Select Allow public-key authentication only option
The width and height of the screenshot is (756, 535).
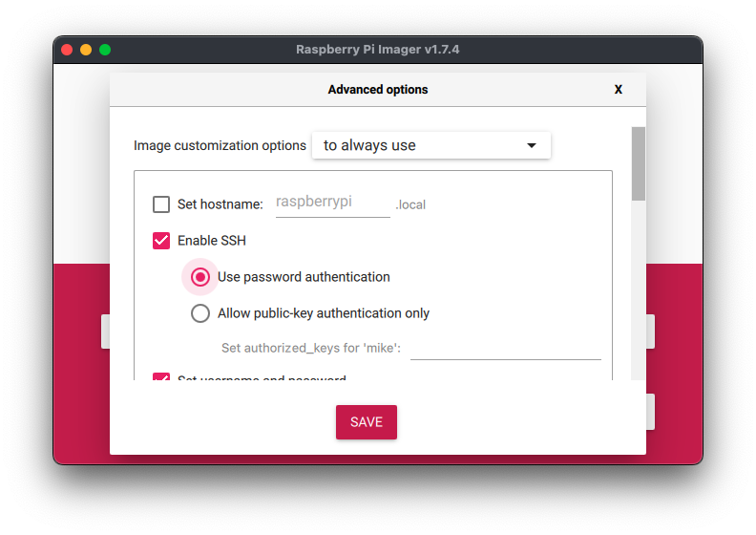[200, 313]
